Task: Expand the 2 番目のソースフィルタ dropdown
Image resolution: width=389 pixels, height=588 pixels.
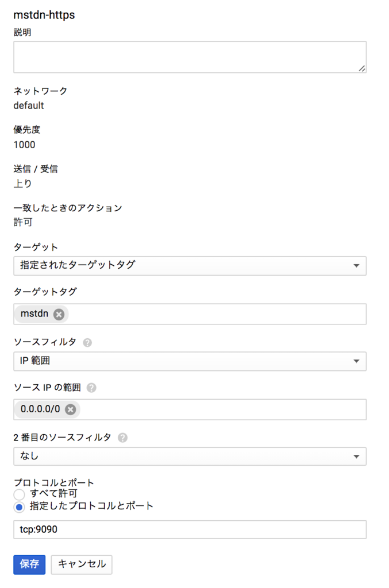Action: tap(190, 457)
